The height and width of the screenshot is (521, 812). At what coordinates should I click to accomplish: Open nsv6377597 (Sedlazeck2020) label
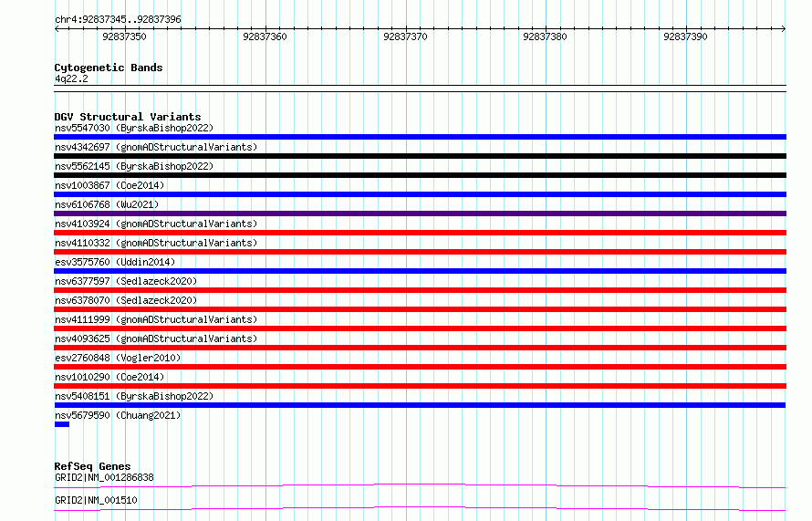coord(126,281)
